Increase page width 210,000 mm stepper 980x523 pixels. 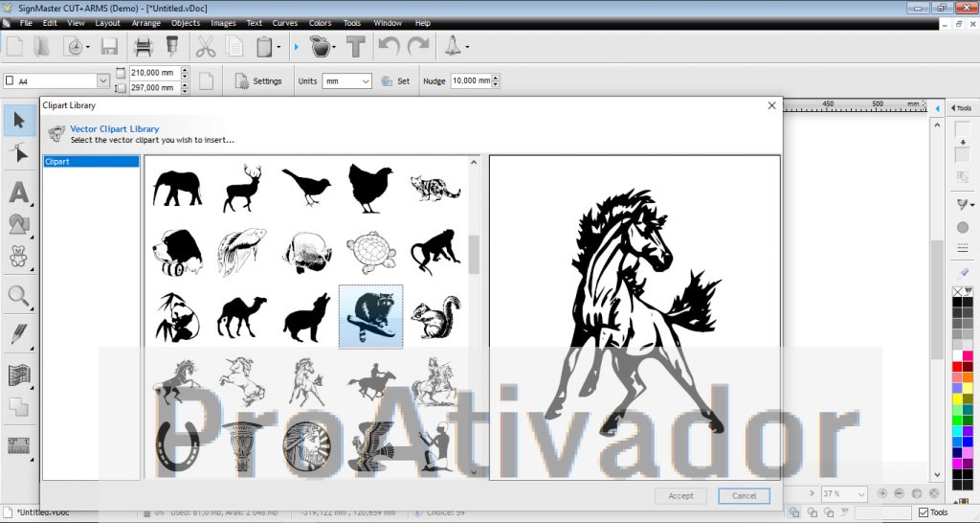[185, 69]
